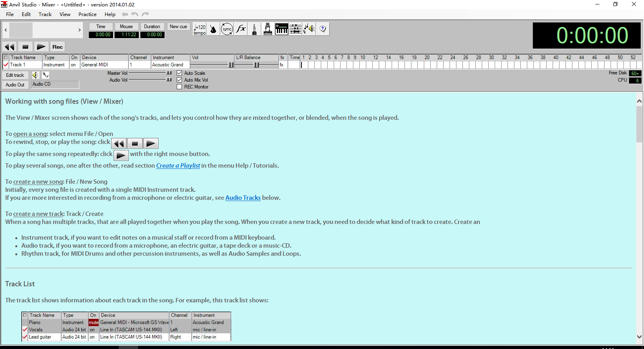Click the speaker icon beside Edit track

[36, 75]
